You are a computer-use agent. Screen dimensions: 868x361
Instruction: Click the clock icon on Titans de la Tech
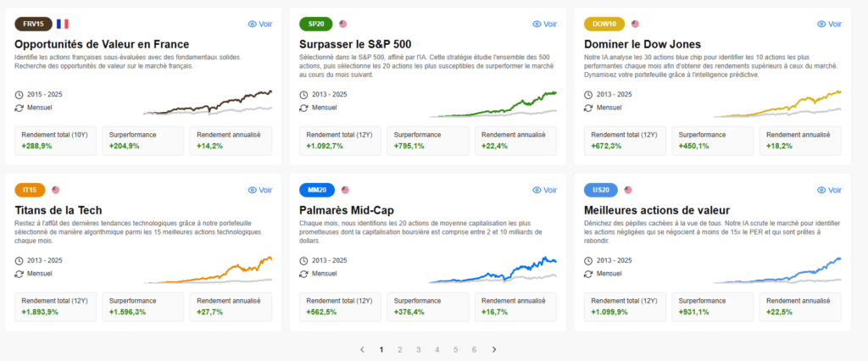pyautogui.click(x=19, y=260)
